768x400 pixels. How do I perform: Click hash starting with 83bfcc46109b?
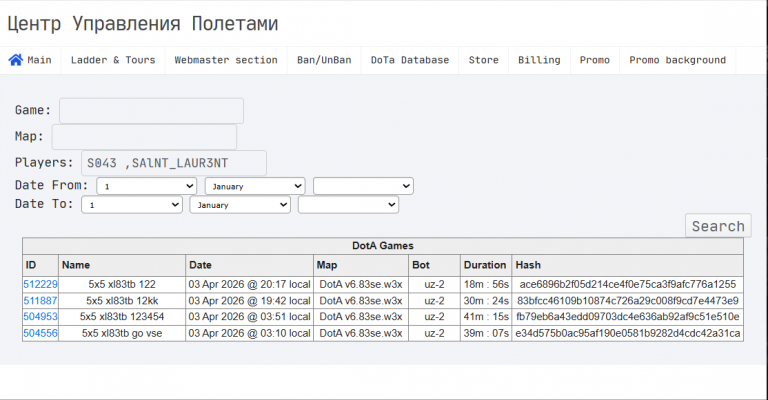[627, 301]
